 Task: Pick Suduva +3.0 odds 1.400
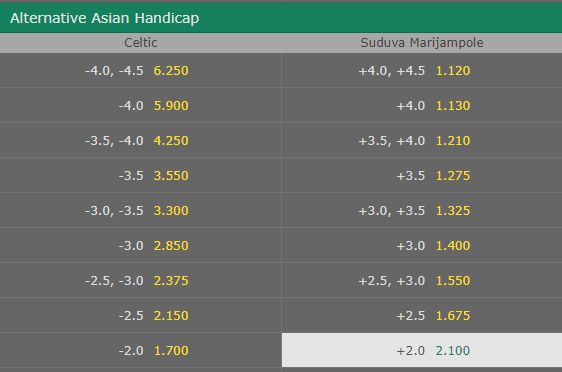[x=422, y=245]
